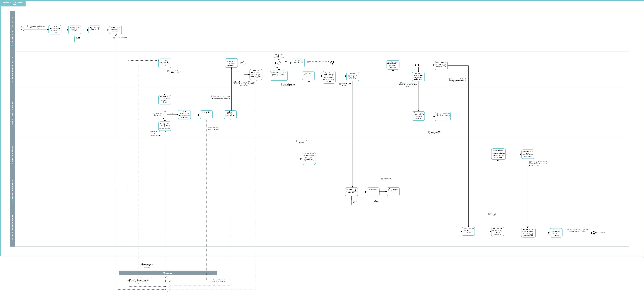Select parallel gateway after Actualizar fecha task
The height and width of the screenshot is (293, 644).
coord(419,65)
